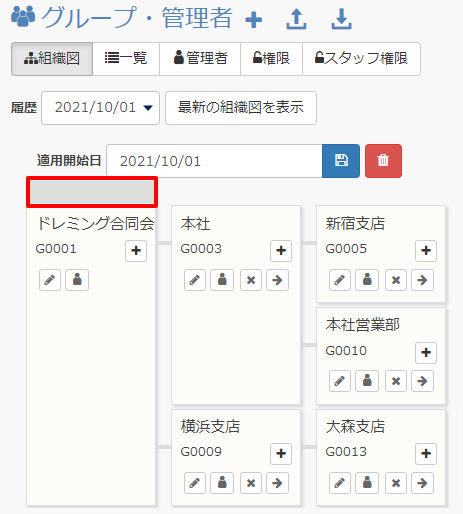463x514 pixels.
Task: Click the download arrow icon in header
Action: tap(341, 19)
